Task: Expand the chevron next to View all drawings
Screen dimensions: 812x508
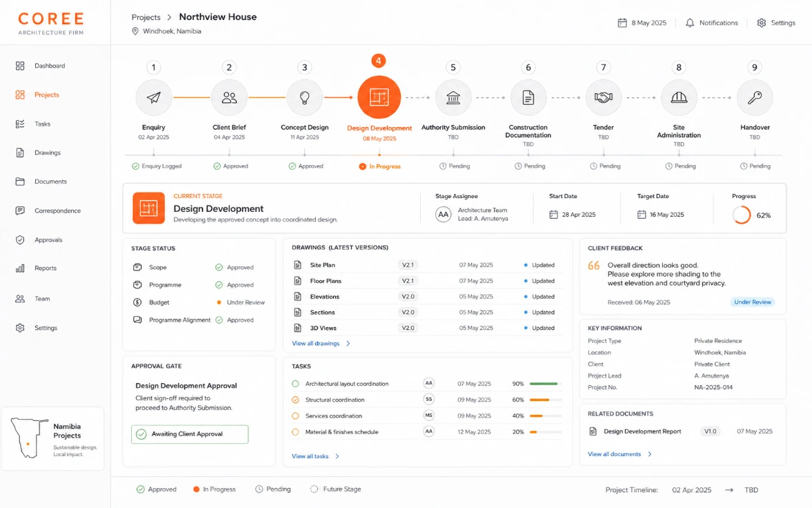Action: coord(348,343)
